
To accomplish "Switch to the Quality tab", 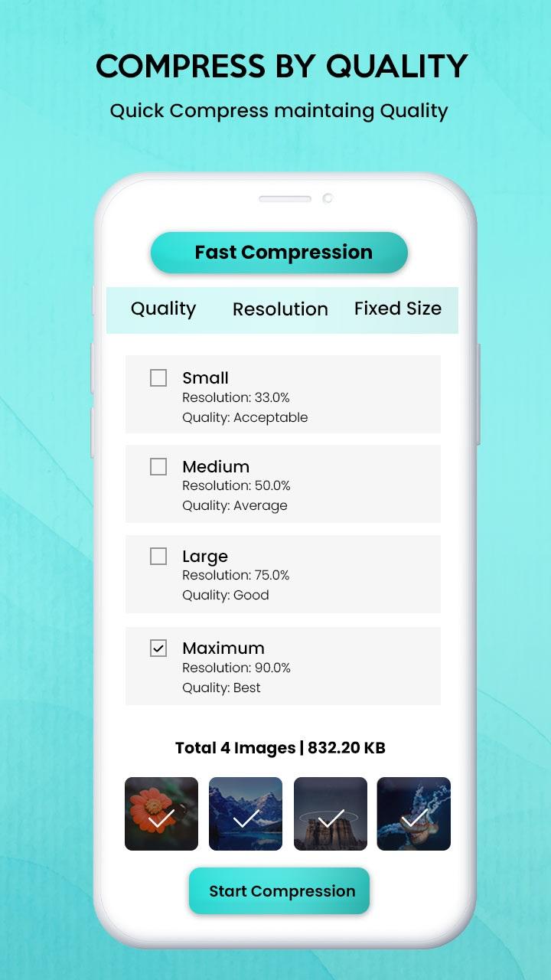I will click(x=163, y=309).
